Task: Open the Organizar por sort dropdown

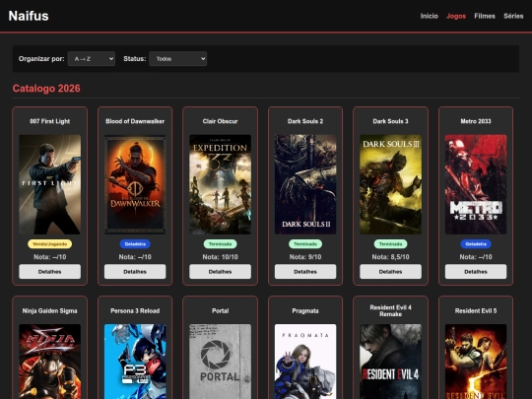Action: 92,59
